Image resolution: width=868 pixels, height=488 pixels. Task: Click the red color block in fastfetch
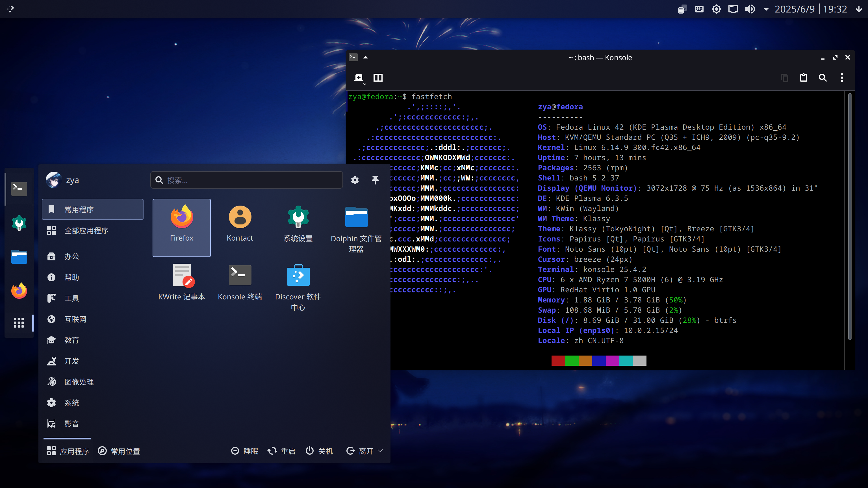558,360
